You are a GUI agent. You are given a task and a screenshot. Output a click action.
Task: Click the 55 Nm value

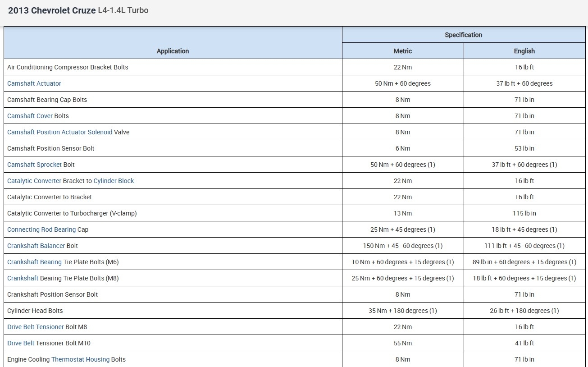[x=403, y=343]
